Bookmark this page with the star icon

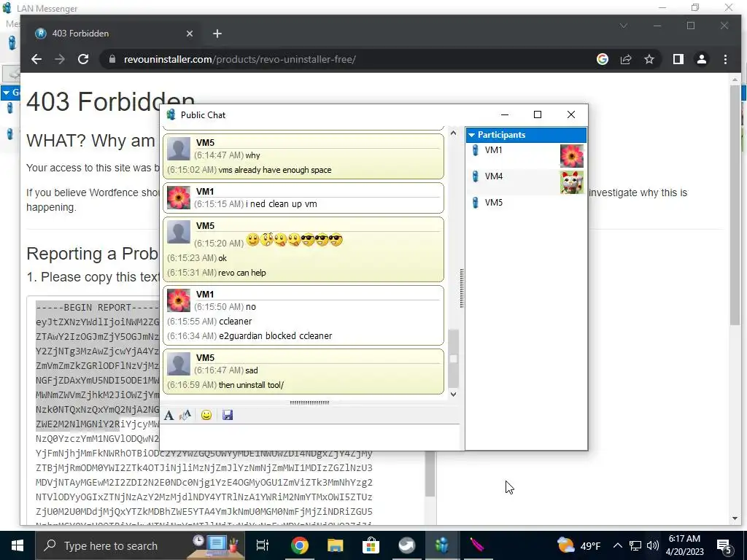(649, 60)
